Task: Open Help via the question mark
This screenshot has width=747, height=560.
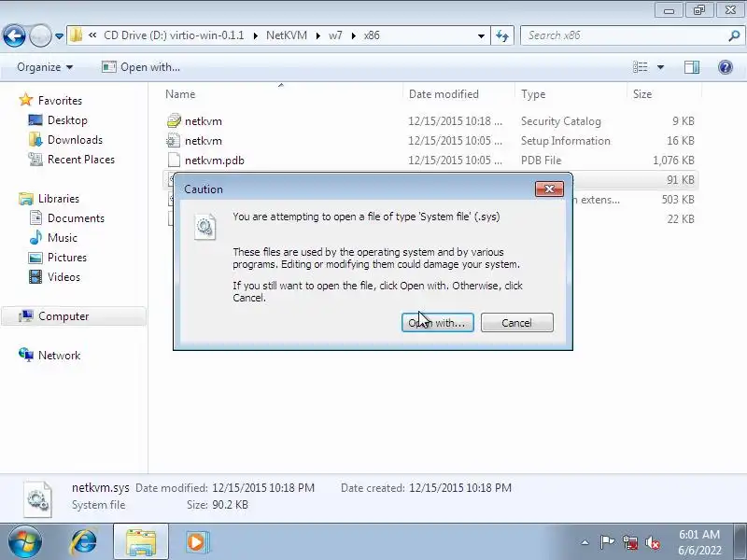Action: point(726,67)
